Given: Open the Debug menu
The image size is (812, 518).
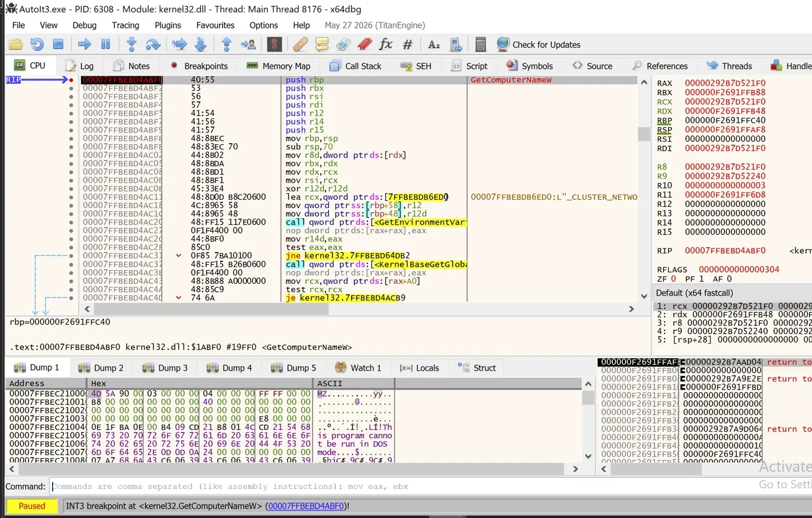Looking at the screenshot, I should click(x=85, y=25).
